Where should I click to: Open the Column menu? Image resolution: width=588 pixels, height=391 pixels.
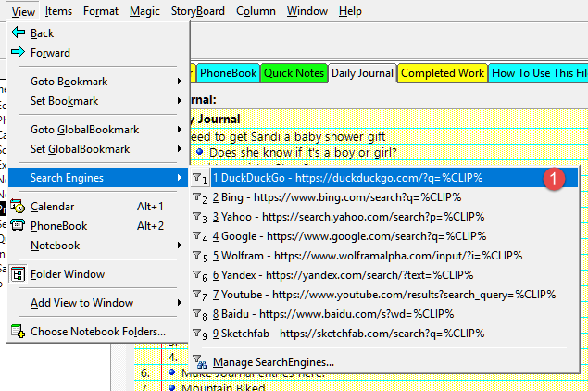(x=256, y=11)
